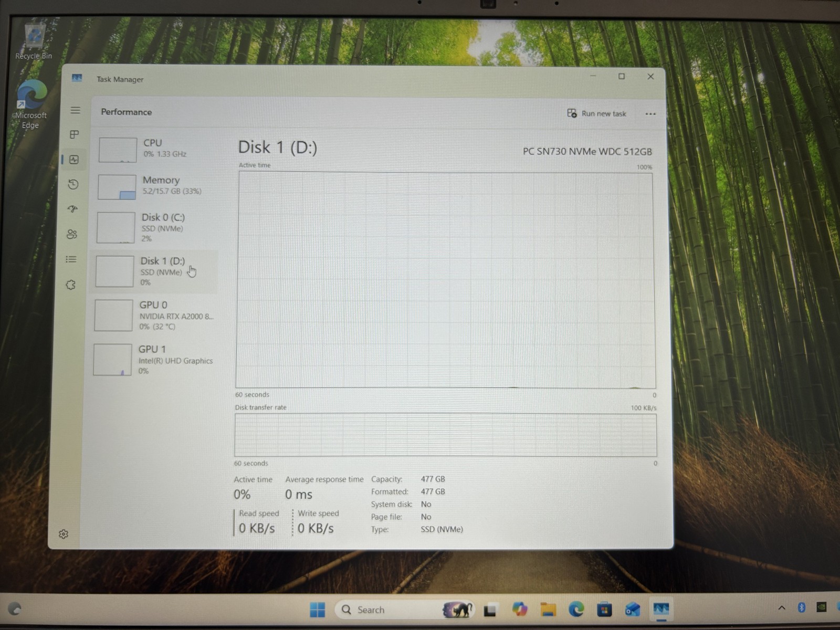The image size is (840, 630).
Task: Click the Average response time 0 ms value
Action: [x=299, y=495]
